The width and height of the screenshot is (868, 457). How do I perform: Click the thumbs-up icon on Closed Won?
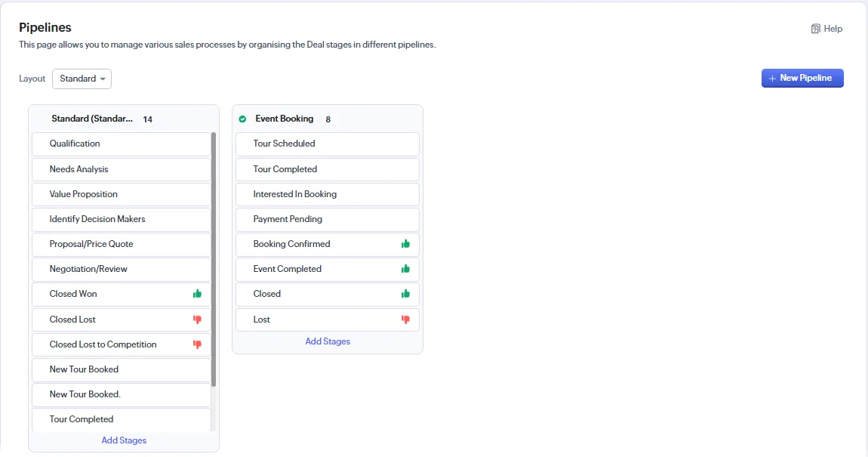click(x=197, y=294)
